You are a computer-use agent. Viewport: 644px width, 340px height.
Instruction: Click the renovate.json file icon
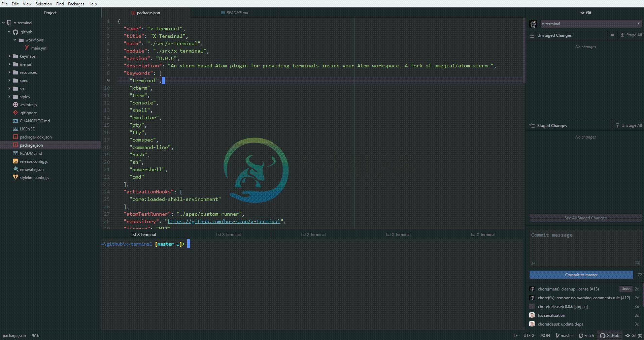pyautogui.click(x=15, y=169)
